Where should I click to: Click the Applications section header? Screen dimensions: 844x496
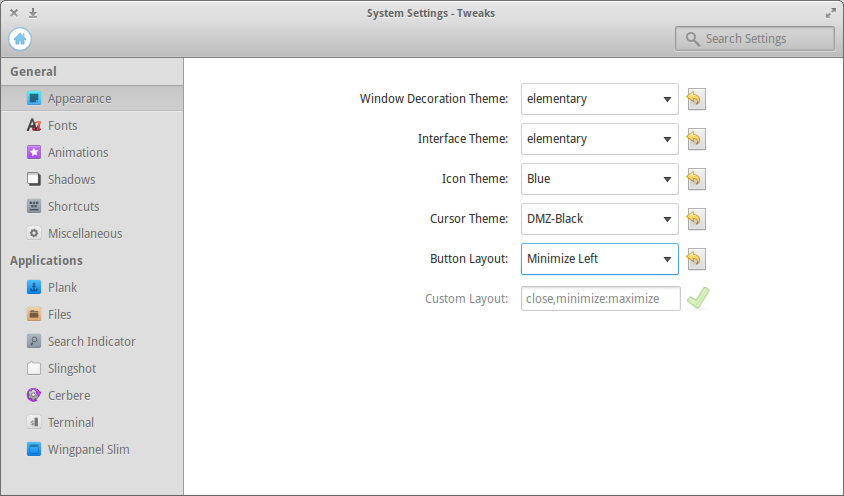(46, 260)
